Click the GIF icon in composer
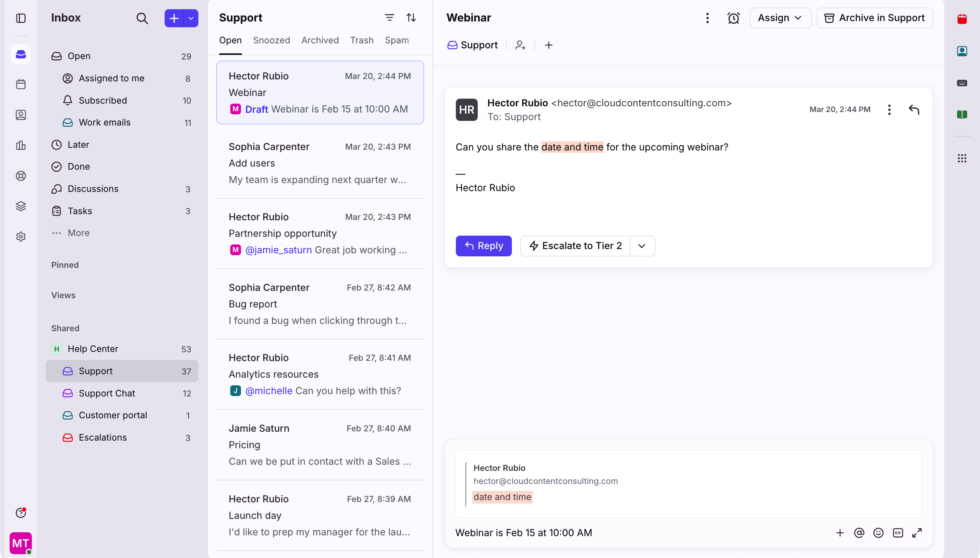Screen dimensions: 980x558 [898, 533]
